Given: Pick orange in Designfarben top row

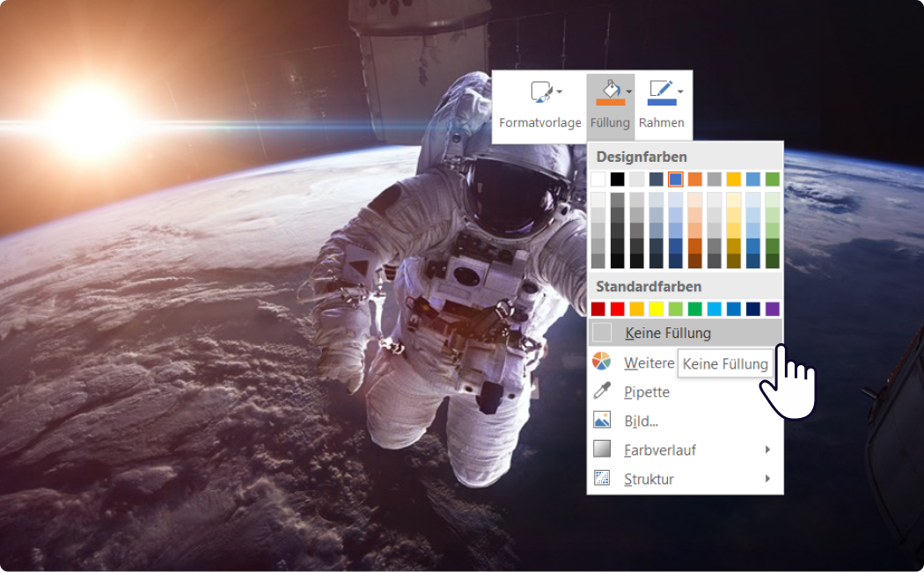Looking at the screenshot, I should coord(695,180).
